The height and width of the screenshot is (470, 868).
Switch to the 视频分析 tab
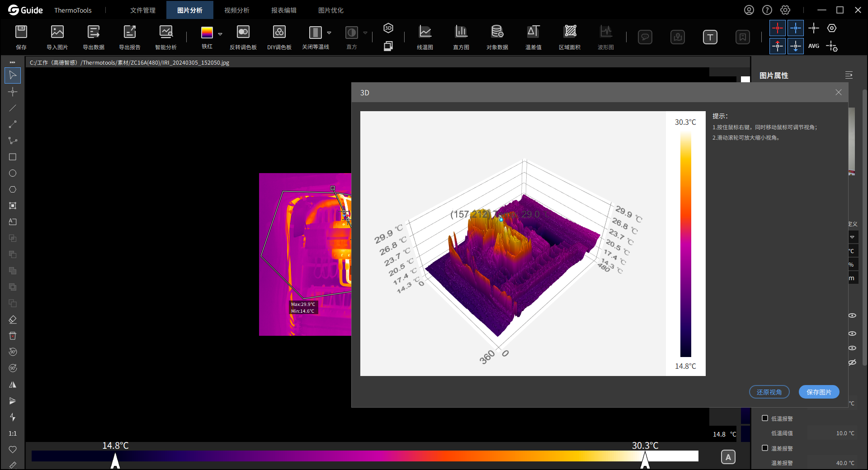pyautogui.click(x=237, y=10)
